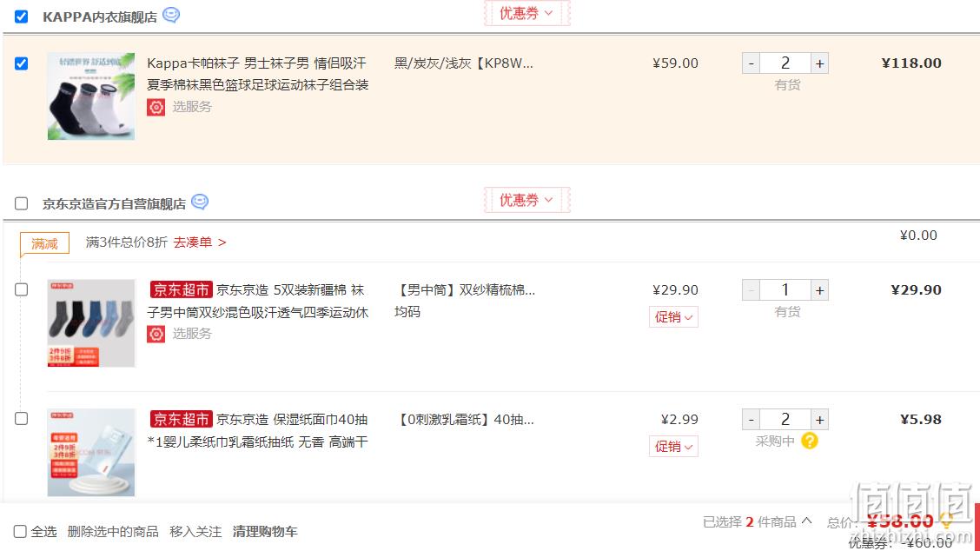Click the 选服务 label under 5双装新疆棉 socks

coord(192,334)
